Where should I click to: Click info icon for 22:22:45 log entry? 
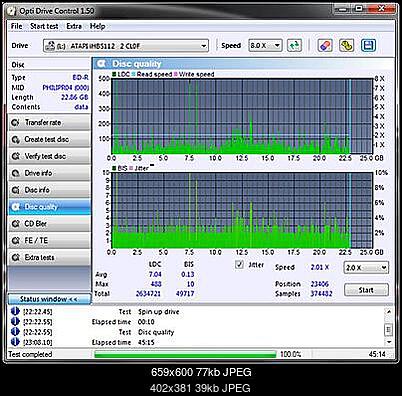(x=15, y=311)
